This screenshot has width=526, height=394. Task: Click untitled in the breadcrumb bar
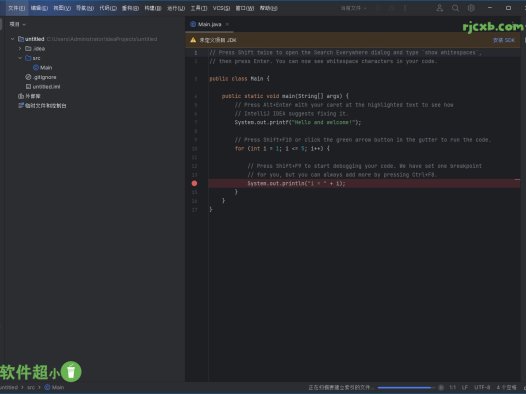tap(9, 388)
